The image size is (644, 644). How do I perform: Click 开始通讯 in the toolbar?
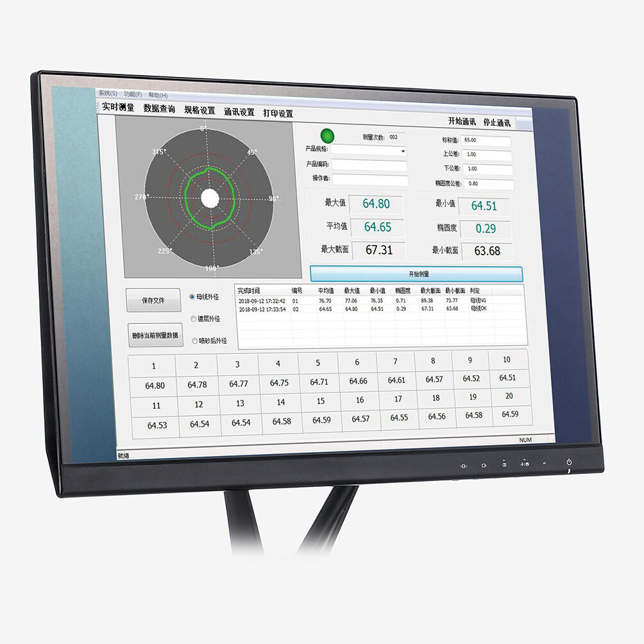pyautogui.click(x=462, y=121)
